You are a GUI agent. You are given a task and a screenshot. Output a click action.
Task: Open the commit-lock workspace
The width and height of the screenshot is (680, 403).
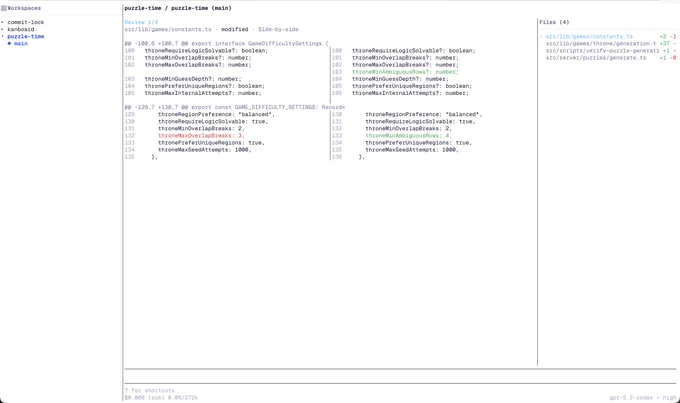tap(26, 22)
